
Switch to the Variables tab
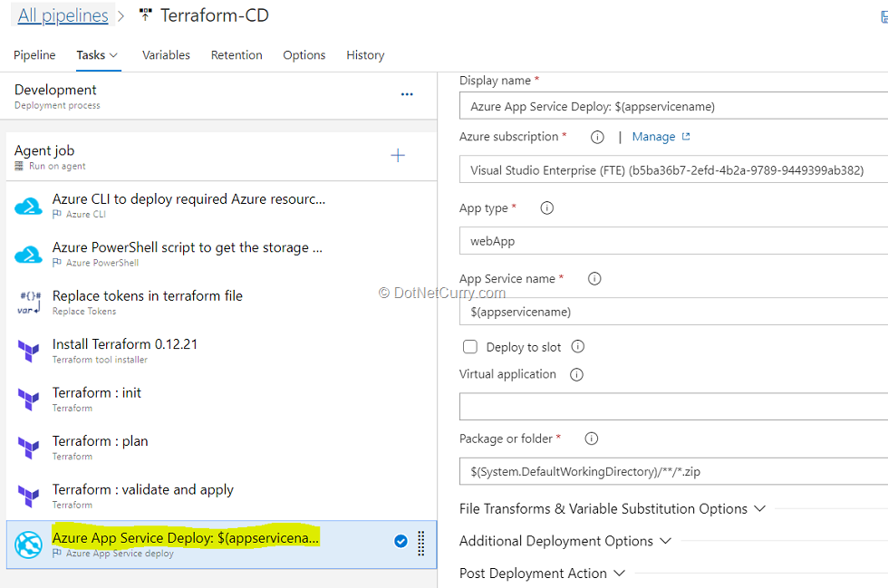[166, 55]
